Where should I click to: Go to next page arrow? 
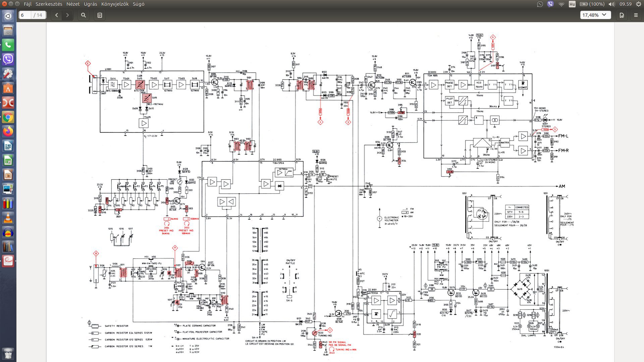pyautogui.click(x=67, y=15)
